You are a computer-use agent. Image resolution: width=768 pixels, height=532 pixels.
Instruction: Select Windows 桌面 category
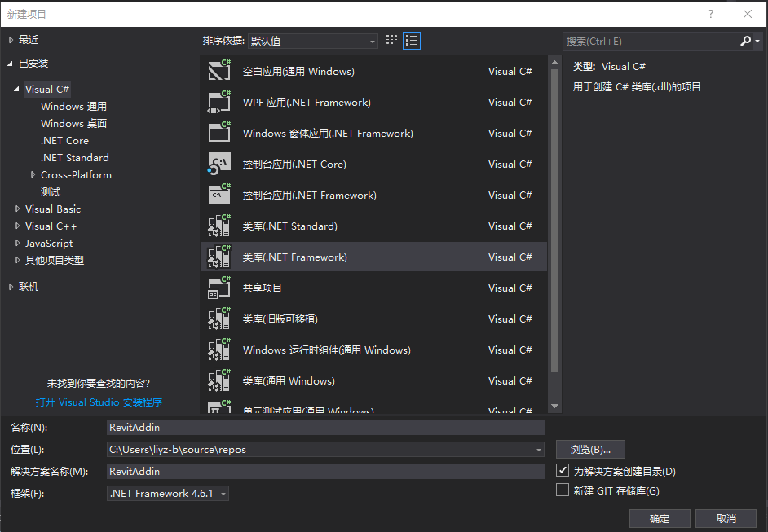[73, 123]
